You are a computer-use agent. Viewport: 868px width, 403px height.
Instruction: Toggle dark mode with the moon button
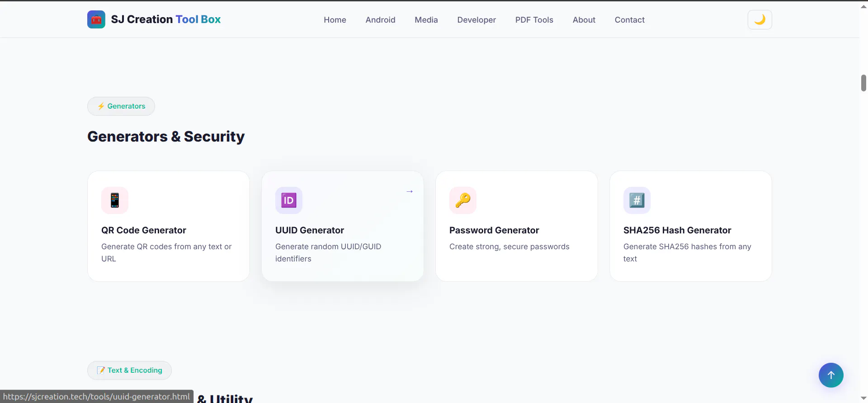[x=760, y=19]
